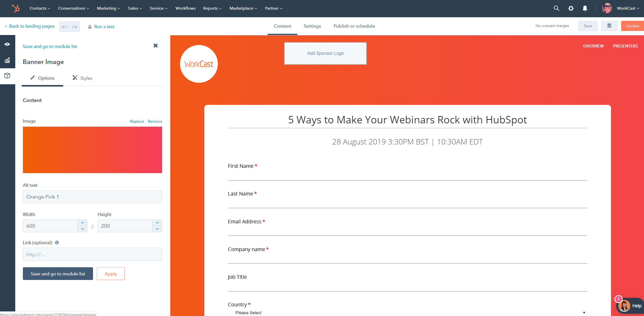Open the search magnifier icon
This screenshot has width=644, height=316.
tap(556, 8)
